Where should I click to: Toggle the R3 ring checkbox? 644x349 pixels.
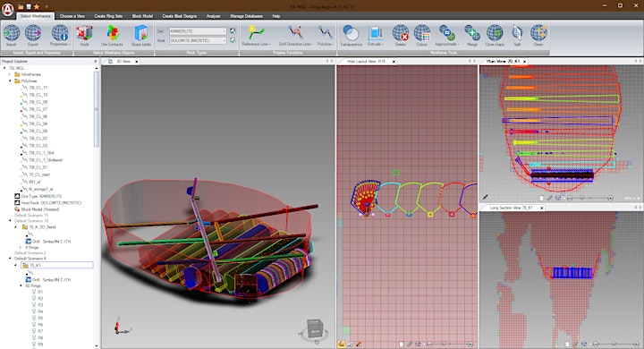(35, 305)
